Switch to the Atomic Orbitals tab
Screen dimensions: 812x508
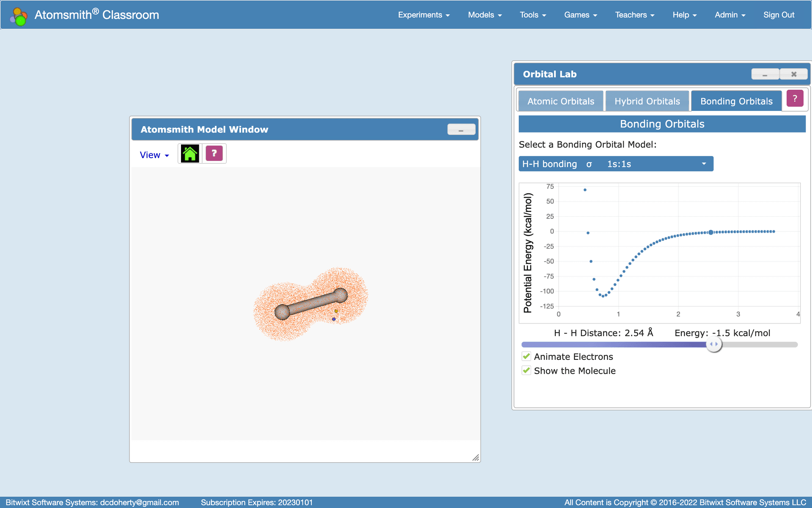pyautogui.click(x=561, y=101)
